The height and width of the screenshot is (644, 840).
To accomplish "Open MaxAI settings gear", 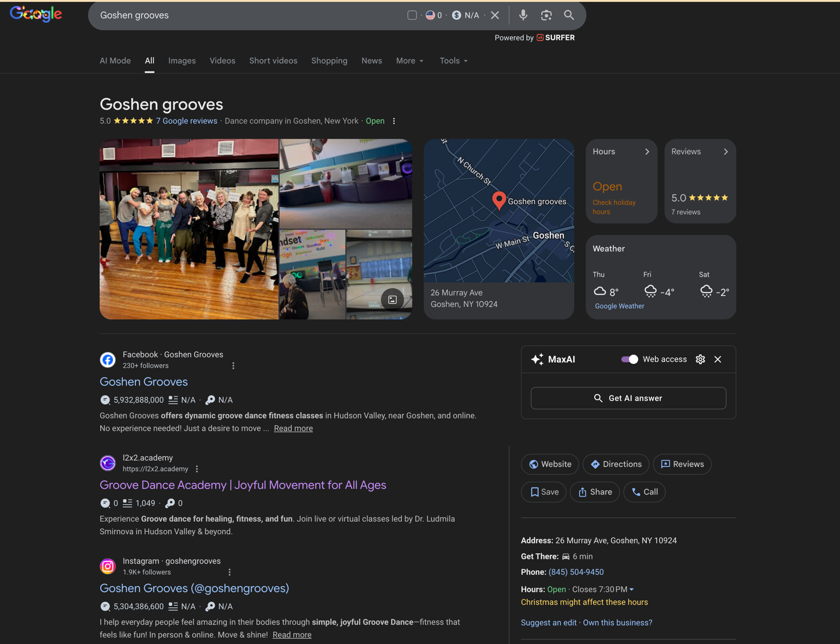I will point(700,360).
